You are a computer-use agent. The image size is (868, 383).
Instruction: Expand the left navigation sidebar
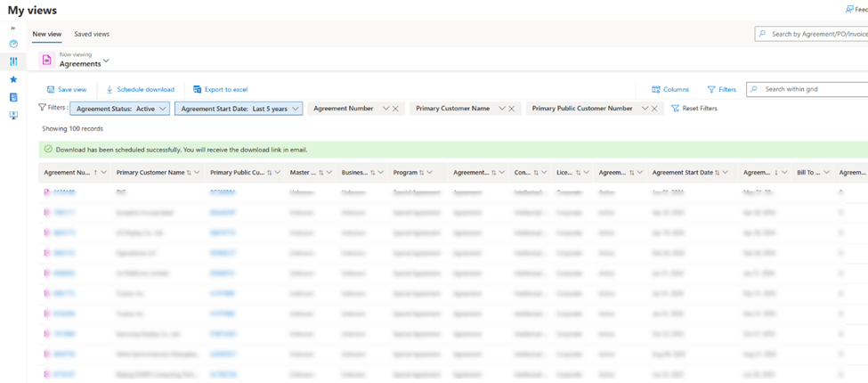[x=13, y=29]
